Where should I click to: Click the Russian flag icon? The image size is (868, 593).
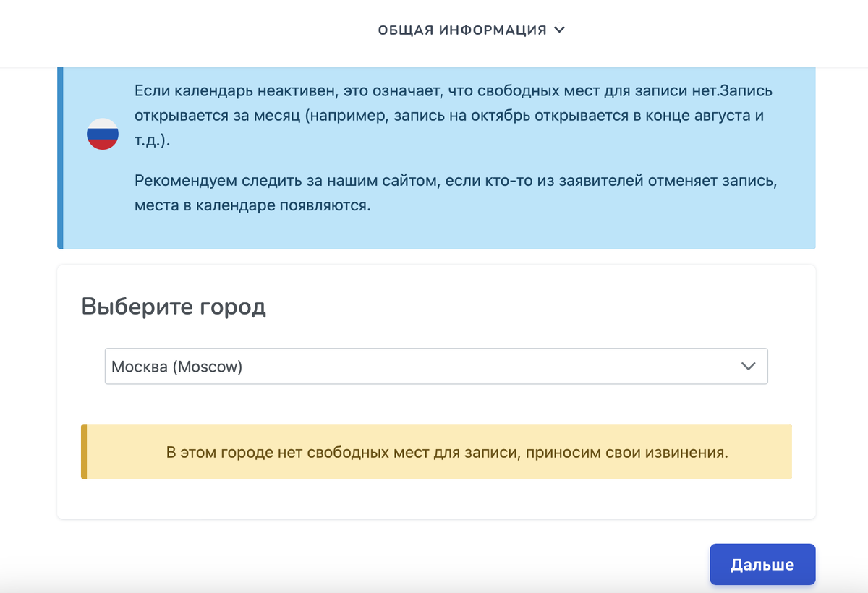pos(102,133)
